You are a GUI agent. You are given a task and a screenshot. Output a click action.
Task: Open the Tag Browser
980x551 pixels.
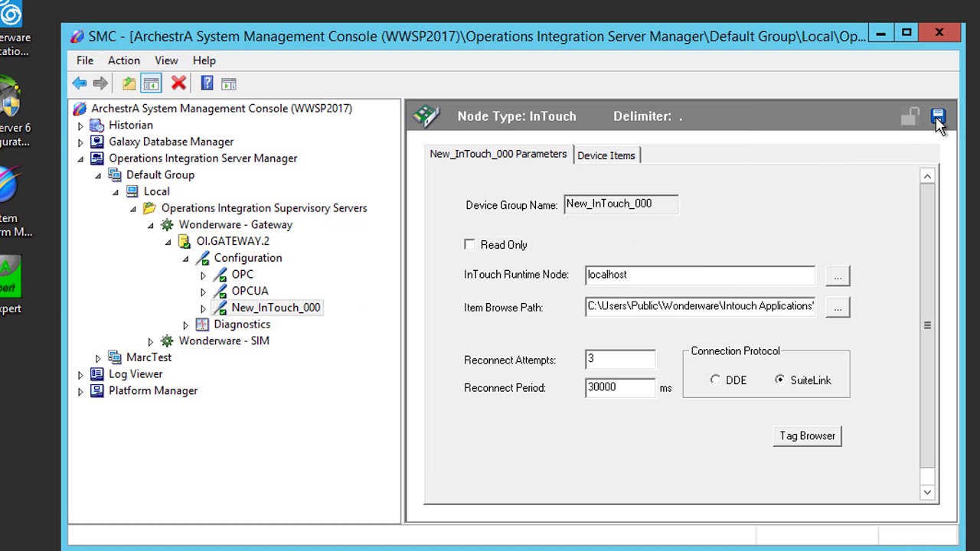click(x=807, y=435)
